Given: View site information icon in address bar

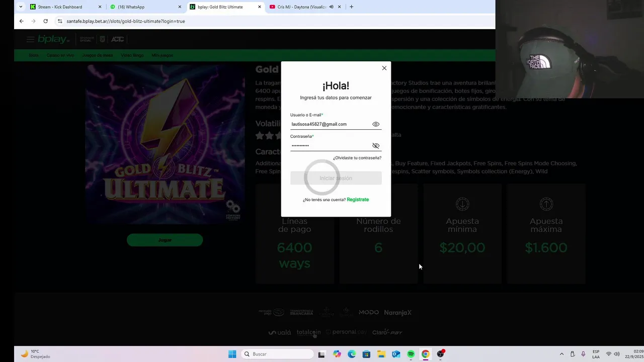Looking at the screenshot, I should click(x=60, y=21).
